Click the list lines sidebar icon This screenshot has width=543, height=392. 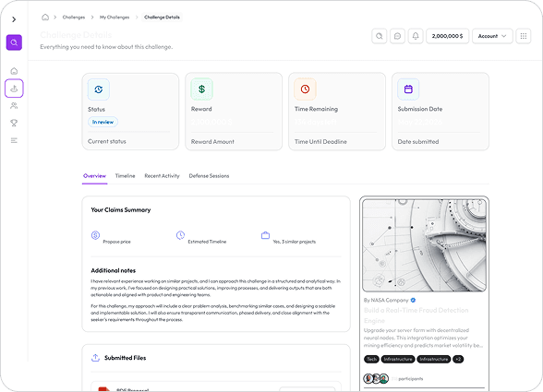[x=14, y=140]
